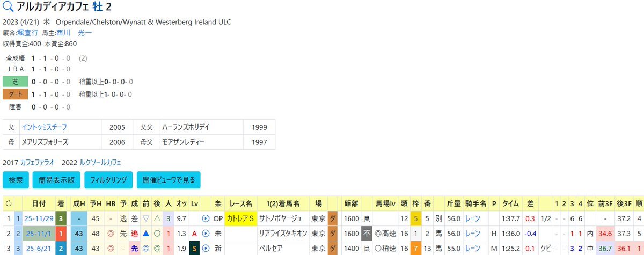Play race video for 25-6/21 row
This screenshot has height=255, width=644.
pyautogui.click(x=206, y=249)
